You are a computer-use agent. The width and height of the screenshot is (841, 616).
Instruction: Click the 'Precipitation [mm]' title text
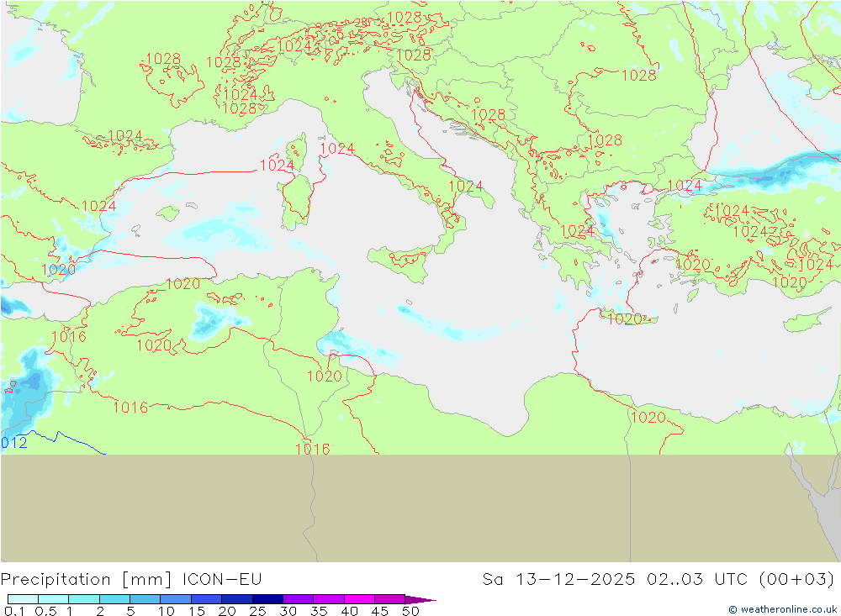(x=87, y=580)
